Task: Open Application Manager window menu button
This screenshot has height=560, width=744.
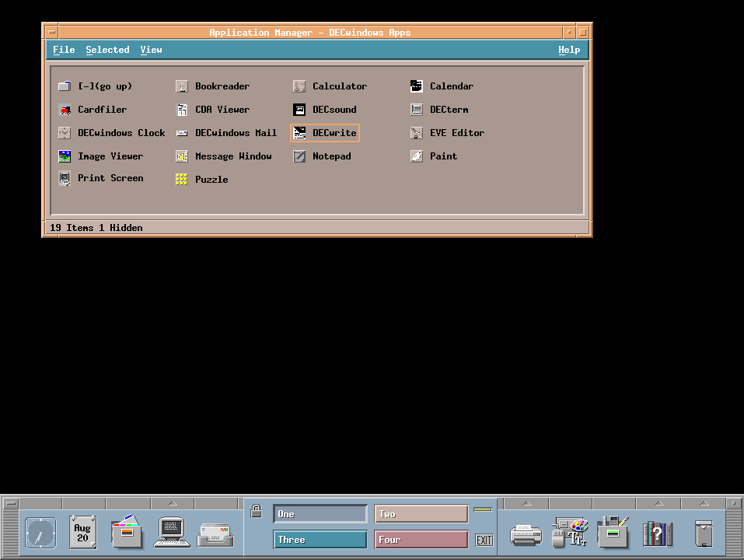Action: [x=52, y=32]
